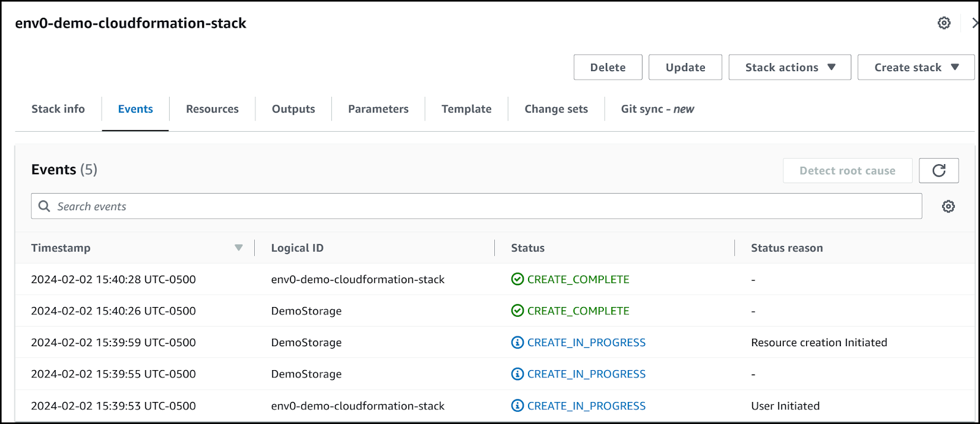Image resolution: width=980 pixels, height=424 pixels.
Task: Click the Events (5) heading
Action: [x=64, y=170]
